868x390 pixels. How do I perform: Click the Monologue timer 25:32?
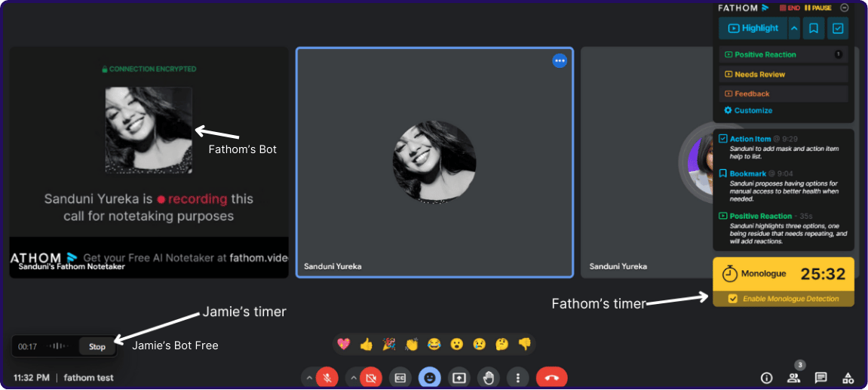(x=824, y=274)
